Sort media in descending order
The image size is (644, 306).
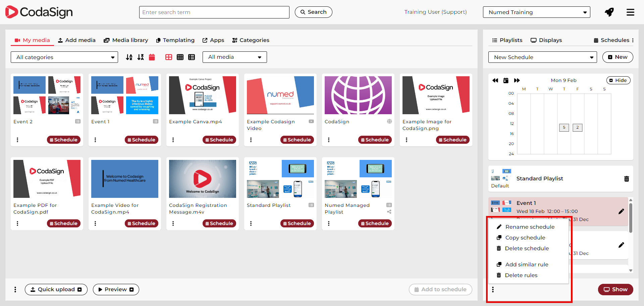tap(141, 57)
